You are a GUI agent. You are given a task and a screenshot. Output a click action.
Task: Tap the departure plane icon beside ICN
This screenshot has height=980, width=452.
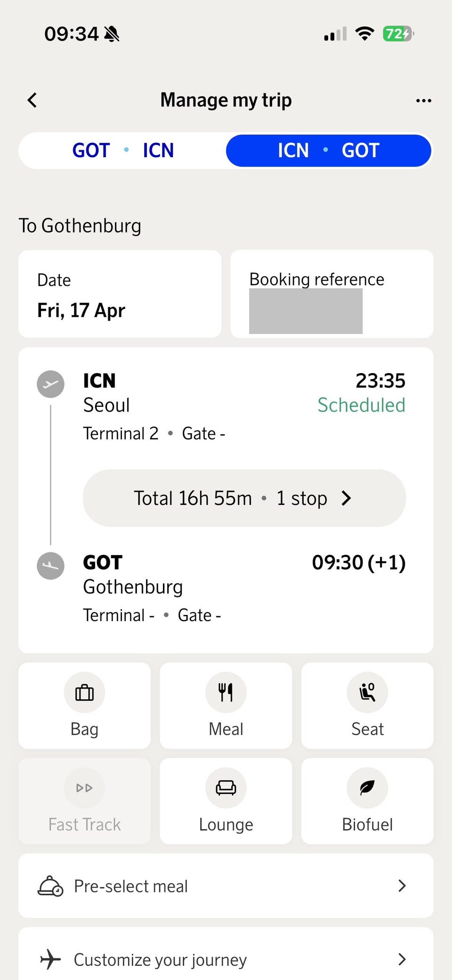(50, 384)
